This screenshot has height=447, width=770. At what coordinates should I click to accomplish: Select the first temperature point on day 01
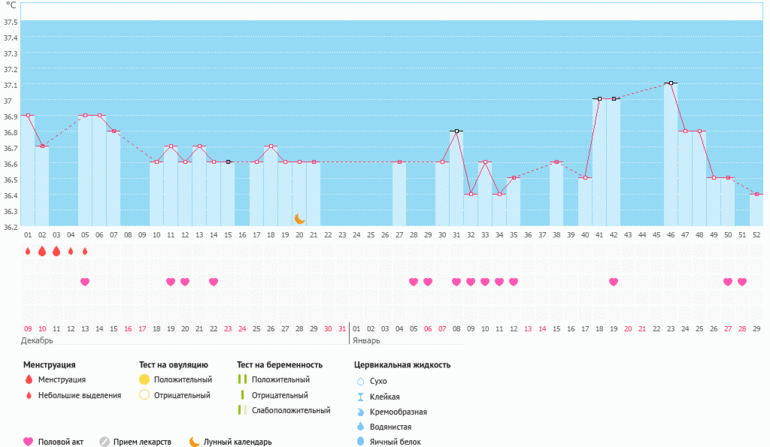28,116
